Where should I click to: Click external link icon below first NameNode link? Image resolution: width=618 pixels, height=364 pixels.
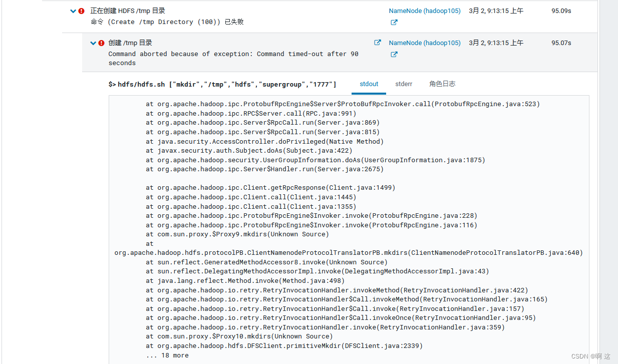point(394,23)
